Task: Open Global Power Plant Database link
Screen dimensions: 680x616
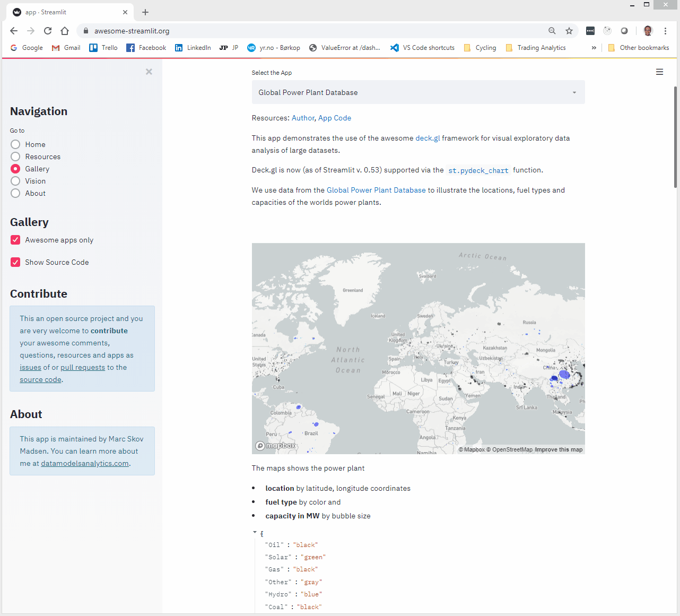Action: coord(376,190)
